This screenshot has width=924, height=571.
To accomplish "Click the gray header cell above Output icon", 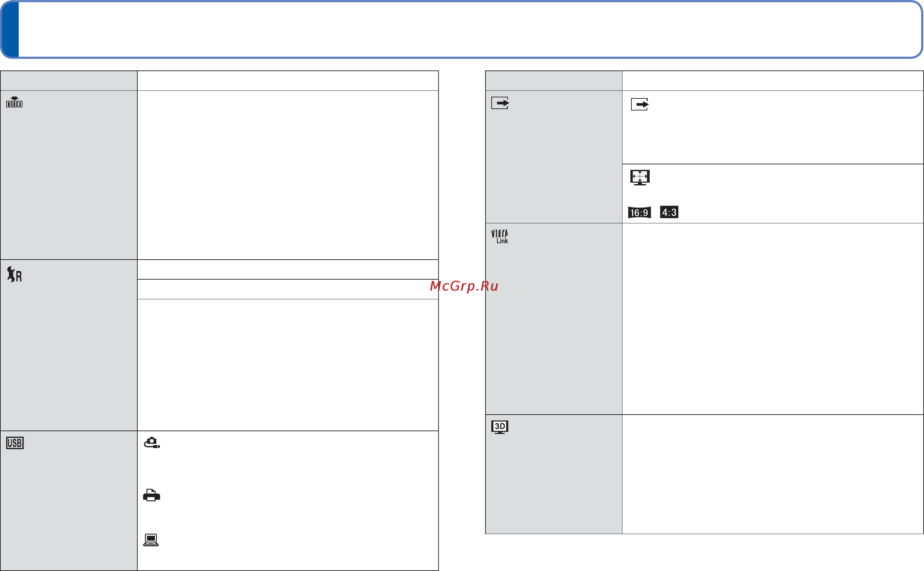I will (x=553, y=81).
